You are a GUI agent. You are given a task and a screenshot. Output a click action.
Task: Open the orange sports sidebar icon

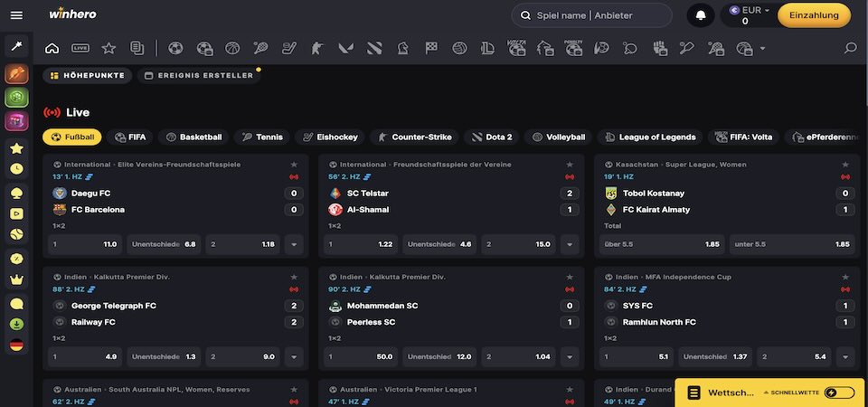[16, 73]
